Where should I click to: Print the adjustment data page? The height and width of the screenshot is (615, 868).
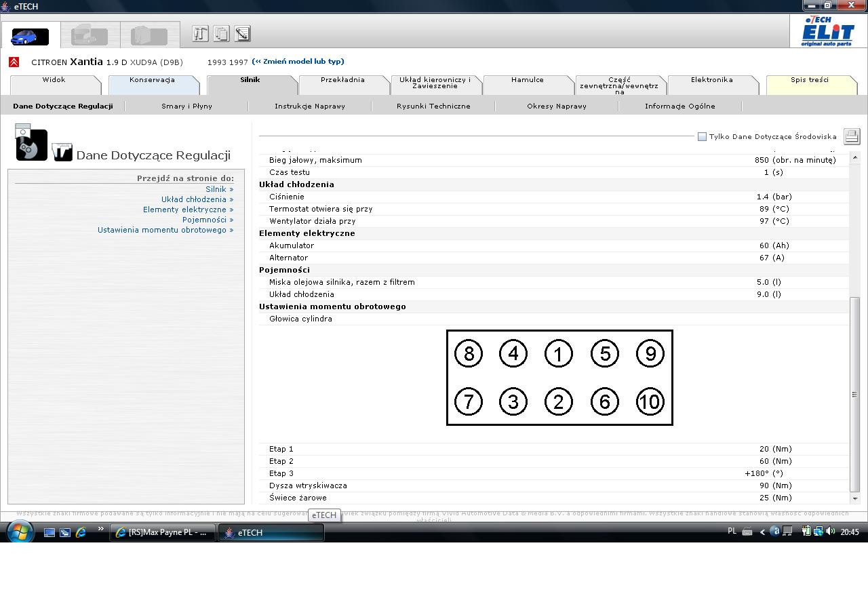[852, 136]
